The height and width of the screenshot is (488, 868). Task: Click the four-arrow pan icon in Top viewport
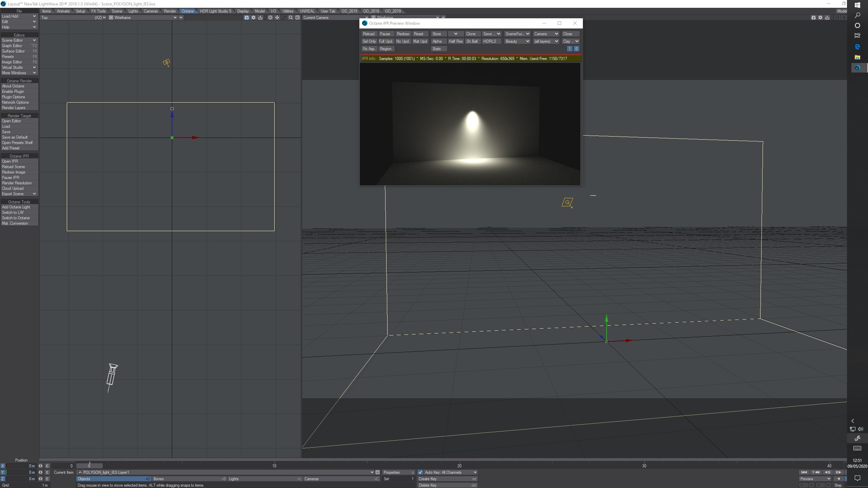click(x=277, y=18)
